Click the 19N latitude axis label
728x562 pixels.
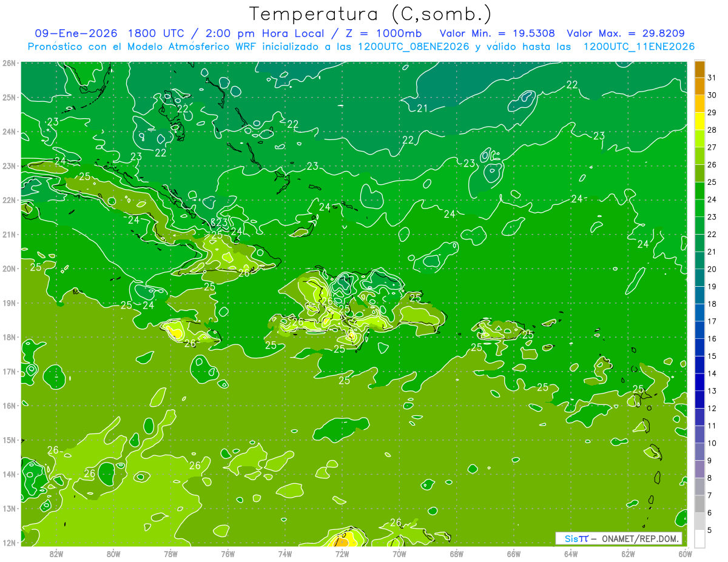9,303
